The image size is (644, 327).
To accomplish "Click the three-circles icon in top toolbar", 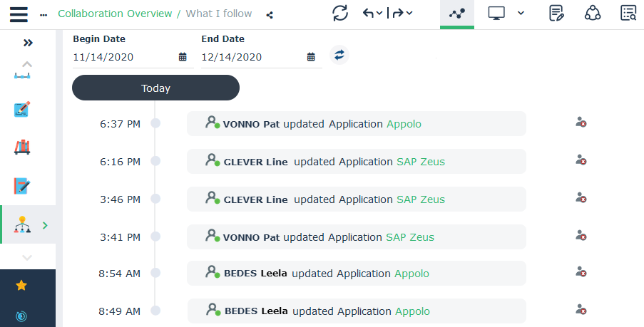I will coord(592,13).
